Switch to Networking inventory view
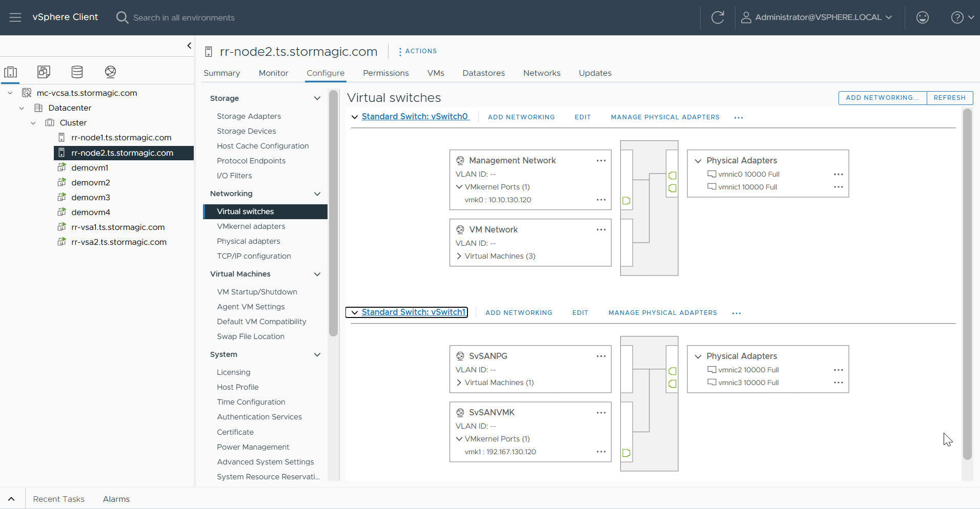980x509 pixels. [x=110, y=72]
